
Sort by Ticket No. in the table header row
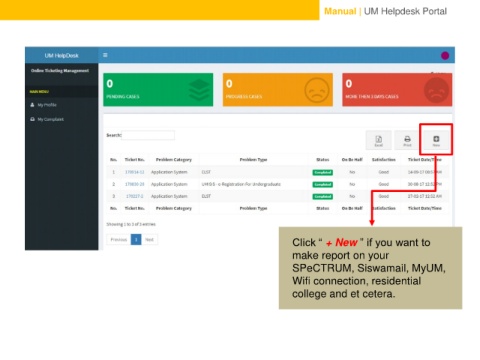point(134,160)
